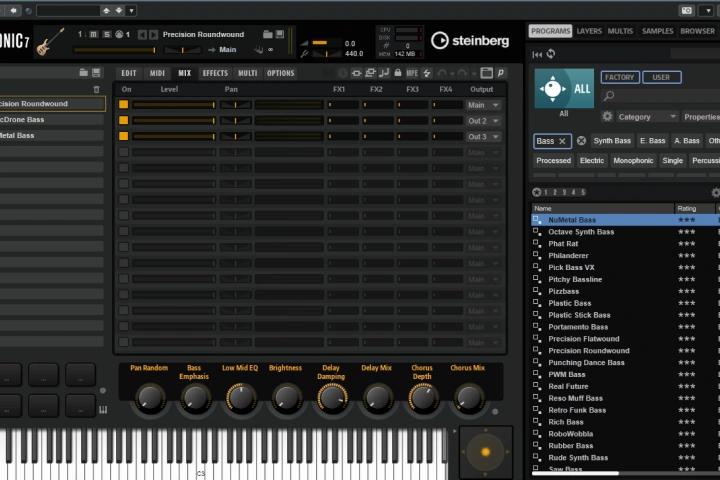720x480 pixels.
Task: Load next program with right arrow
Action: pos(153,34)
